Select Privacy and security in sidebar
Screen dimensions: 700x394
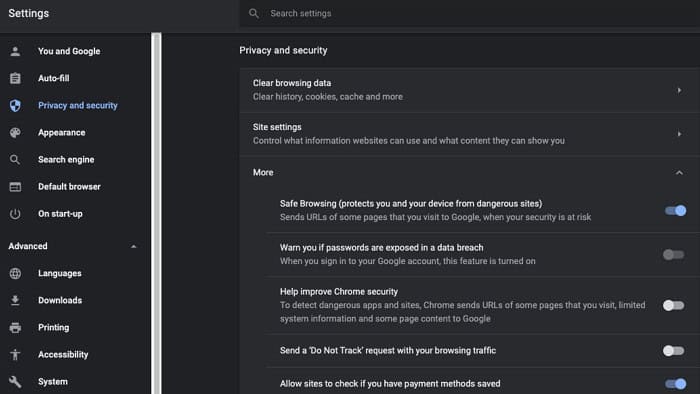(x=78, y=105)
